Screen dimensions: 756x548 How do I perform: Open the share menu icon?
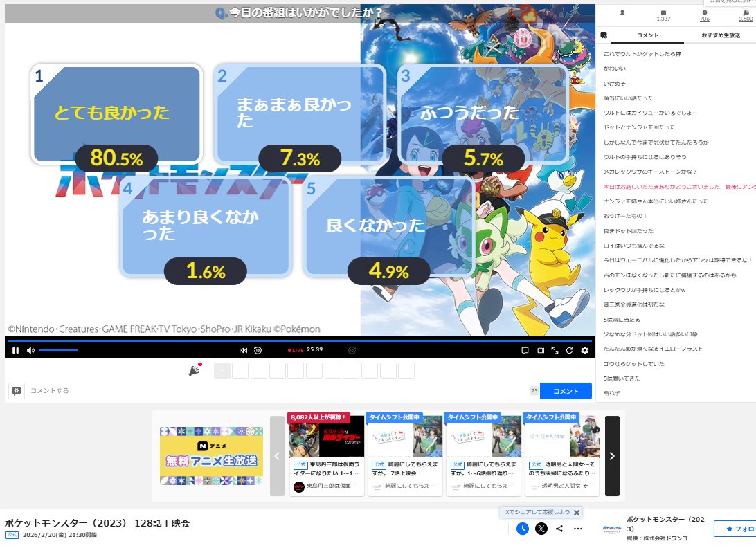pos(559,529)
